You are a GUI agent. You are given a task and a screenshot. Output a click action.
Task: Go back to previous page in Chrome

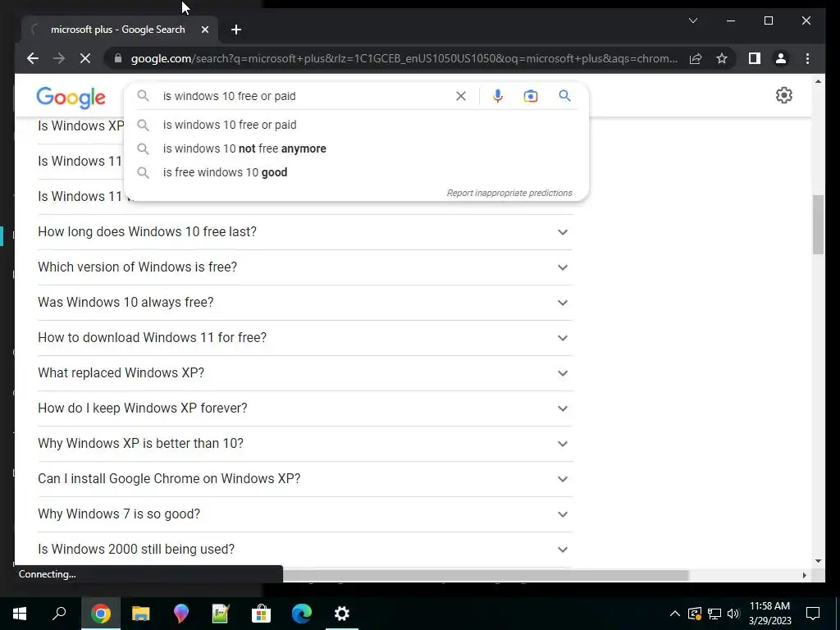(x=33, y=58)
